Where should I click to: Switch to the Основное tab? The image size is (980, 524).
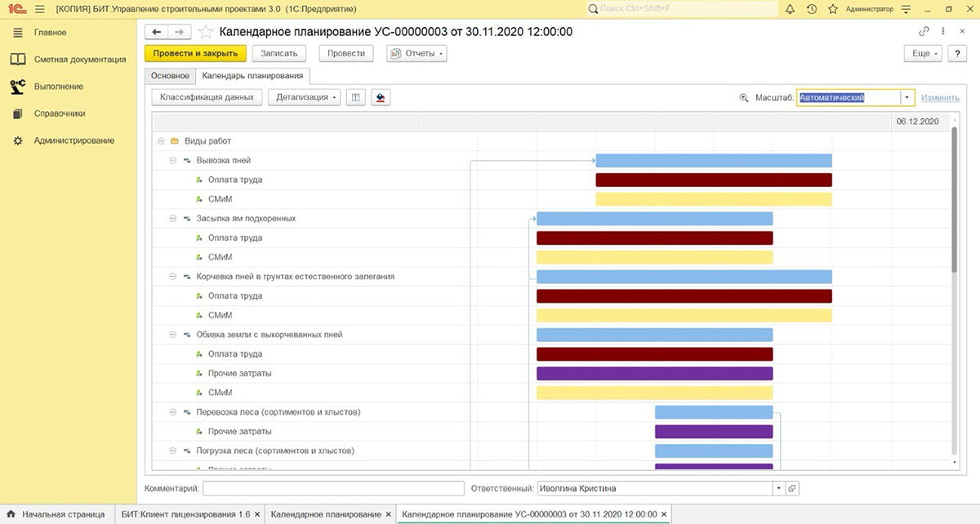170,76
